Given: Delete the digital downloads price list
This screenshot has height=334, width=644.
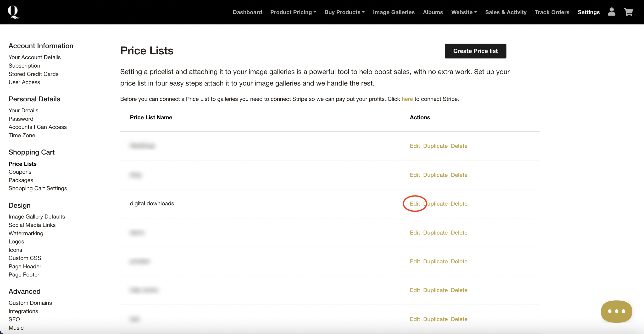Looking at the screenshot, I should pos(459,204).
